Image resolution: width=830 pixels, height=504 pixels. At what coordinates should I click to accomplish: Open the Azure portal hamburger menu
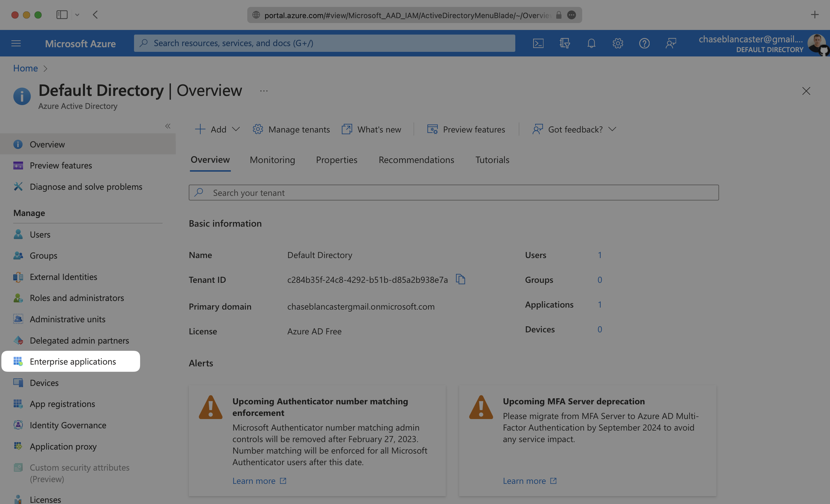click(16, 43)
